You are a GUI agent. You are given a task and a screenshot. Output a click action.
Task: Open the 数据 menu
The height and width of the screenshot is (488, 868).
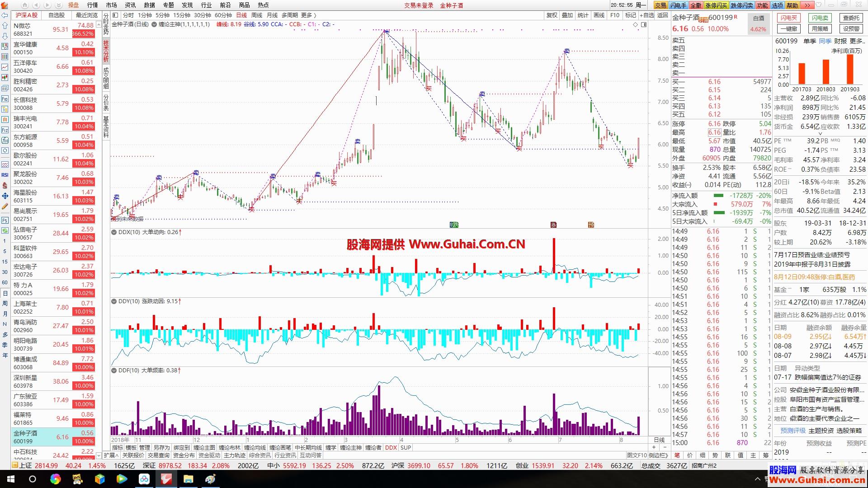149,5
